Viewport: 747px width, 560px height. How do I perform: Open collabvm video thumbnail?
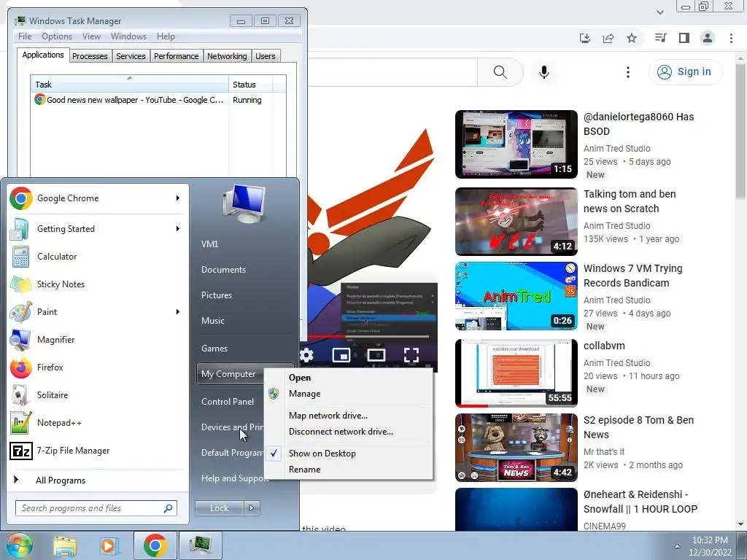tap(516, 373)
